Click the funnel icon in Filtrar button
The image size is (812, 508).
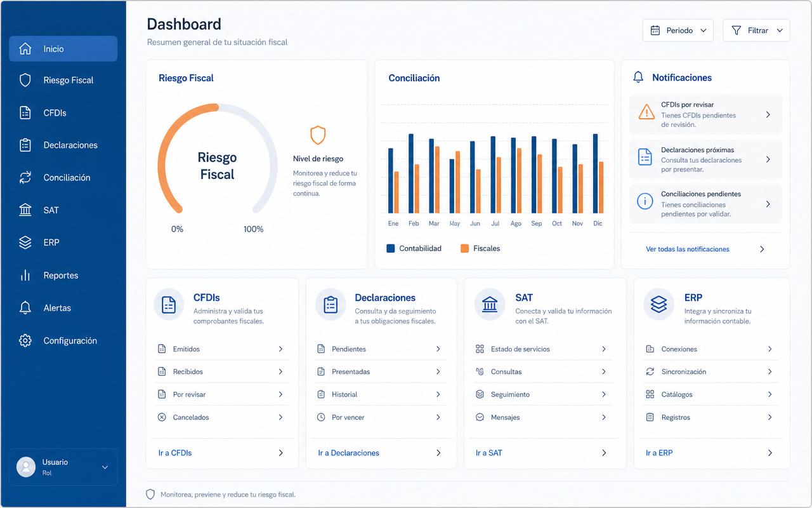click(737, 30)
